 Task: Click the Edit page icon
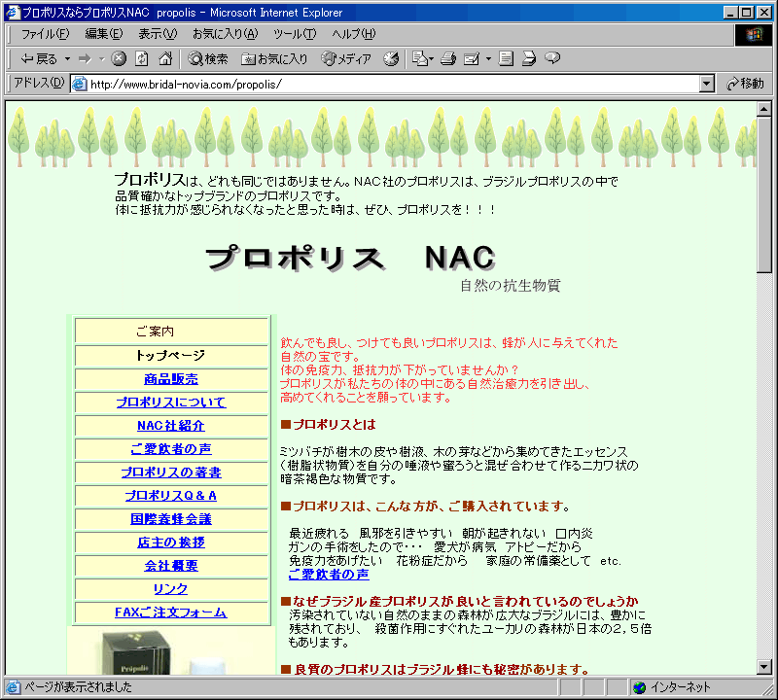(x=472, y=59)
